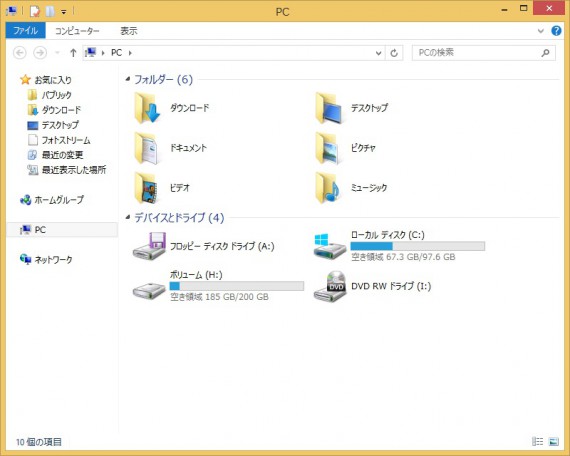Click the 空き領域 67.3 GB/97.6 GB text
The height and width of the screenshot is (456, 570).
point(403,257)
